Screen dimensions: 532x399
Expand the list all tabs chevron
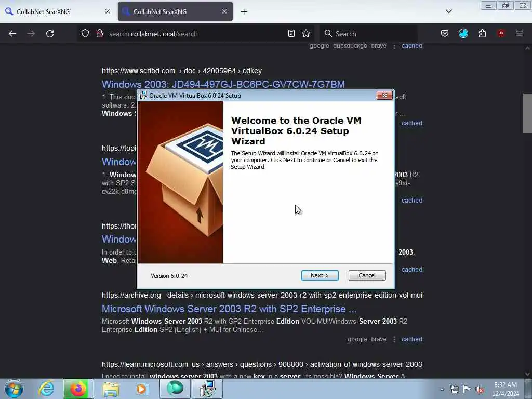448,11
